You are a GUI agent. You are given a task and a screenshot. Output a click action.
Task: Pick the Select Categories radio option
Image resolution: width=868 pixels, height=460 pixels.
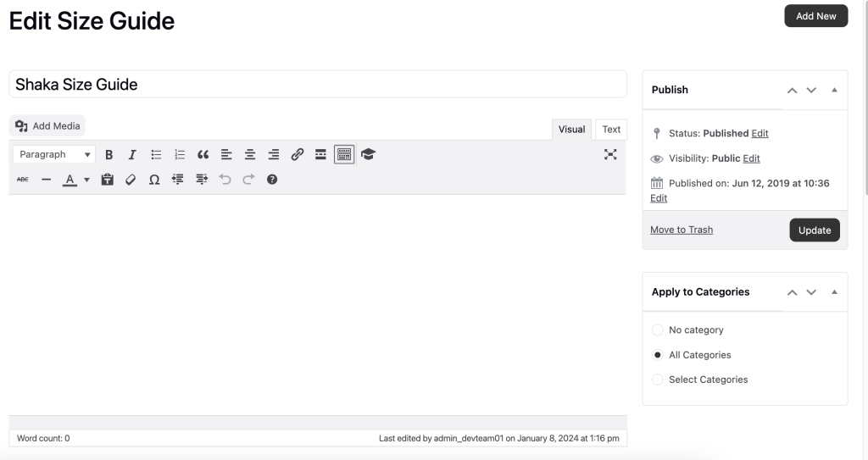tap(658, 380)
